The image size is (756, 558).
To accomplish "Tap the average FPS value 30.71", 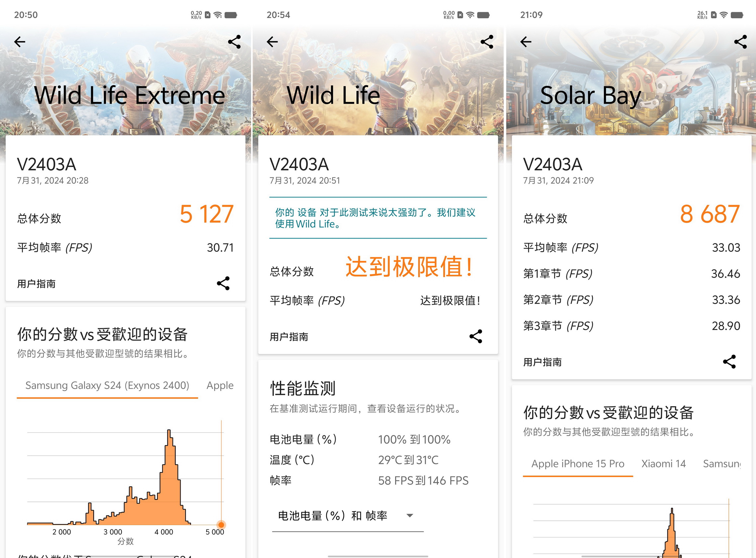I will point(220,247).
